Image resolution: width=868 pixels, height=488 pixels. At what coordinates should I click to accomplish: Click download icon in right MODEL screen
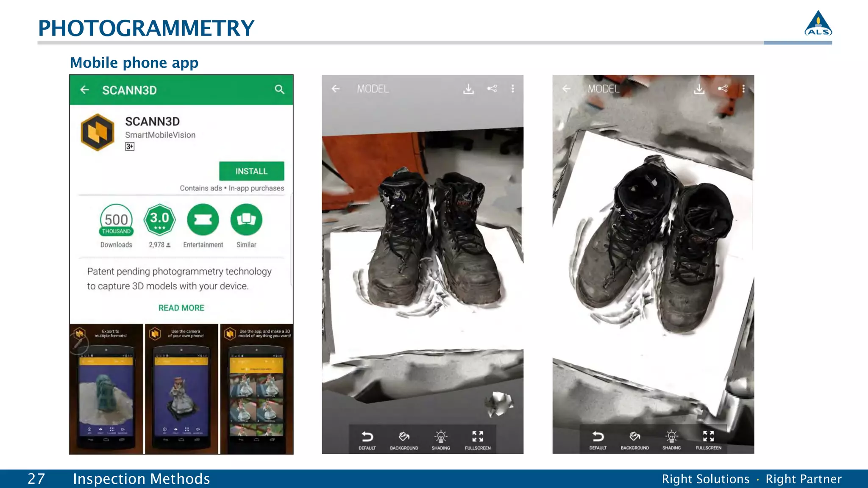click(699, 89)
